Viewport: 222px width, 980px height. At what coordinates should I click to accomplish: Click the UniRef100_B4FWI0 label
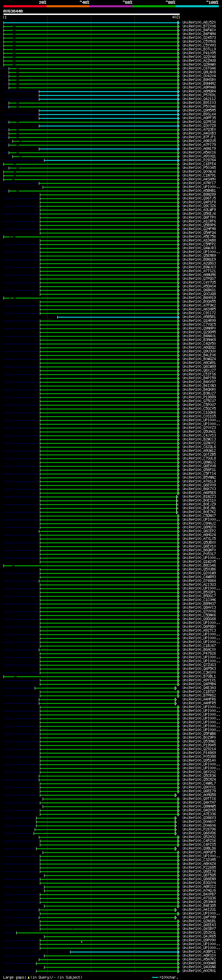click(199, 30)
